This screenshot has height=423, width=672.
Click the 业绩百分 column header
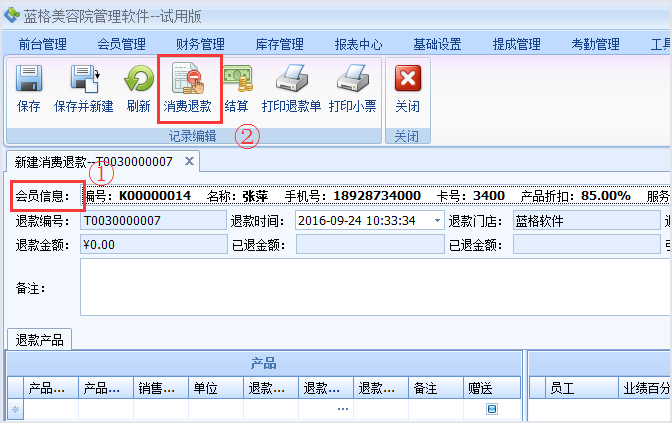point(645,388)
